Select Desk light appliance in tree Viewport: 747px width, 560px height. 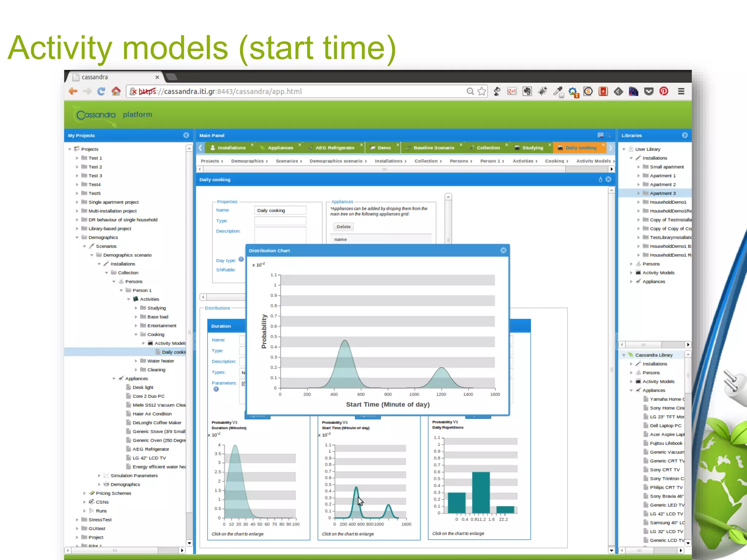(143, 387)
